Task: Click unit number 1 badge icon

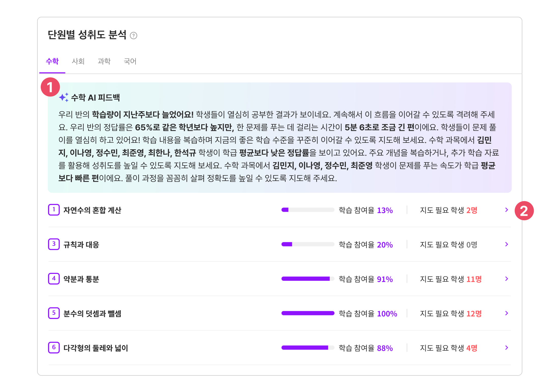Action: pos(54,210)
